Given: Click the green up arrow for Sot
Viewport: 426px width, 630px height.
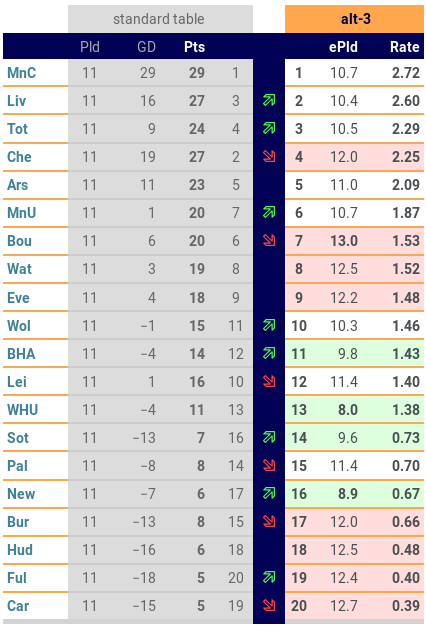Looking at the screenshot, I should tap(269, 437).
